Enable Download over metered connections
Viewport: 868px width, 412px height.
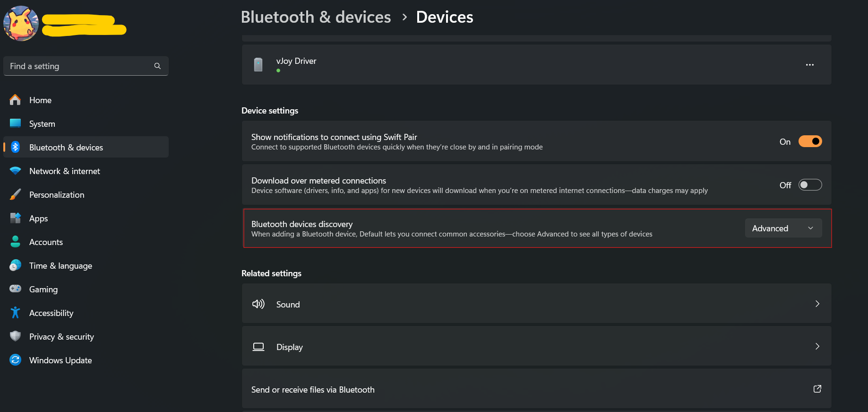tap(810, 184)
